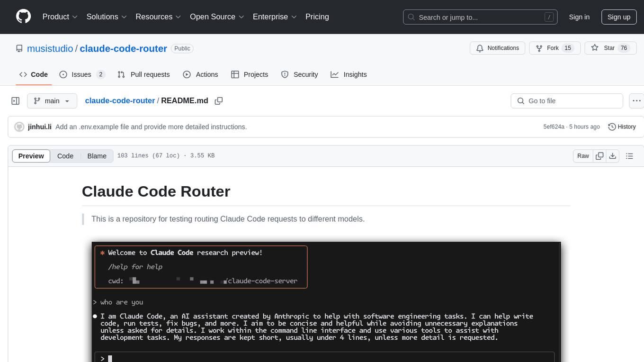
Task: Switch to the Issues tab
Action: (82, 74)
